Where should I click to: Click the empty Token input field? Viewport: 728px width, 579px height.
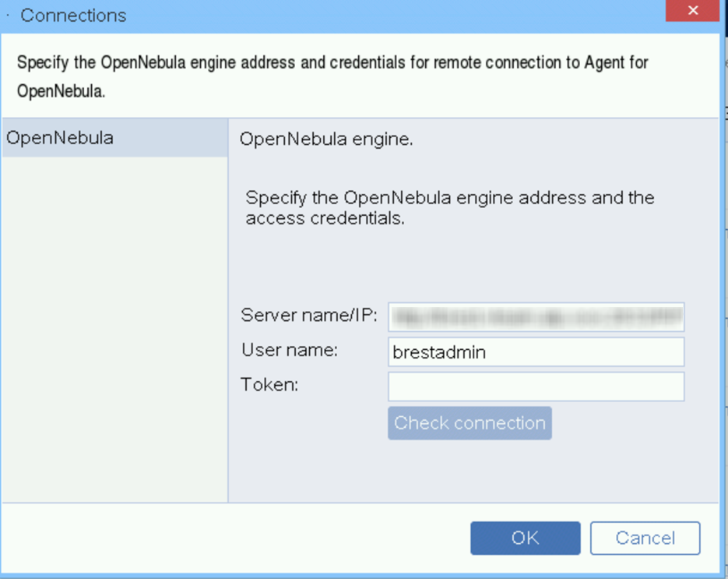click(536, 387)
